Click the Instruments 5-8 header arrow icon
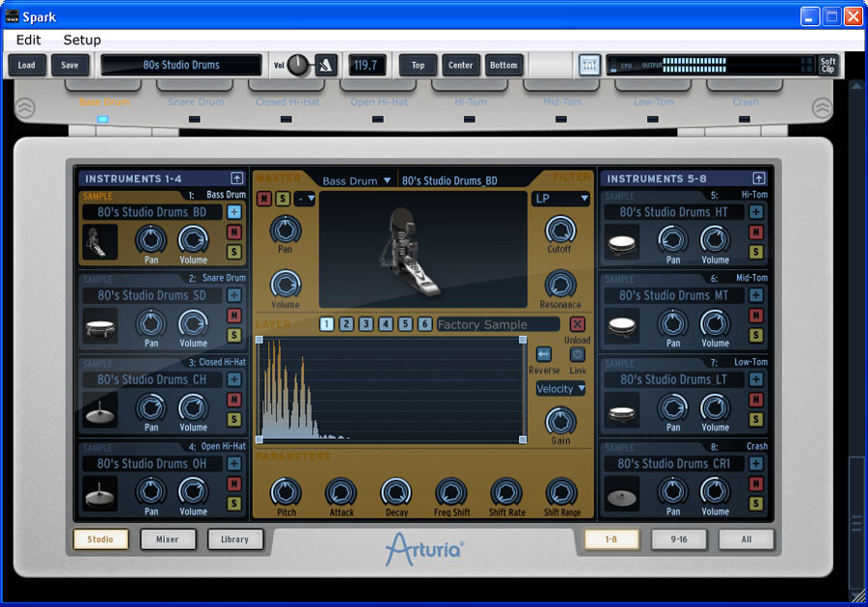Viewport: 868px width, 607px height. [x=758, y=179]
